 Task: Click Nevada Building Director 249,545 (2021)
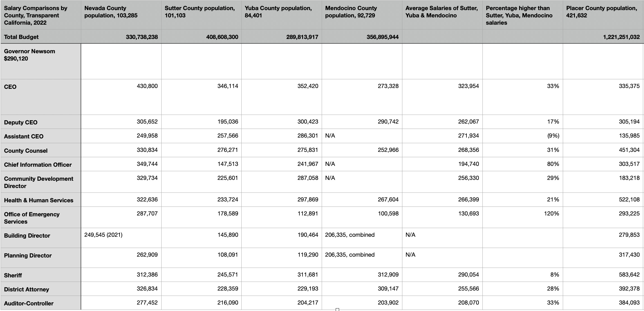click(103, 235)
